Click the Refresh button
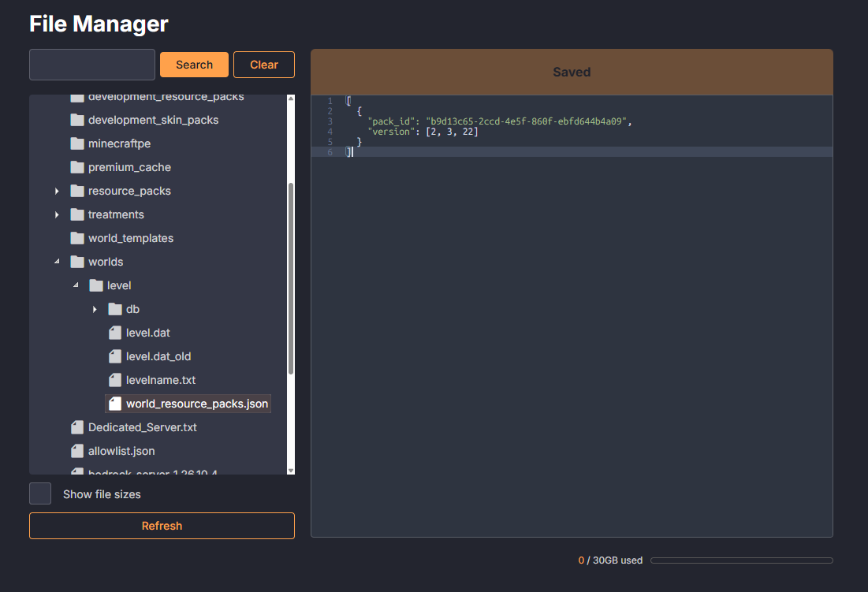Screen dimensions: 868x592 click(162, 526)
